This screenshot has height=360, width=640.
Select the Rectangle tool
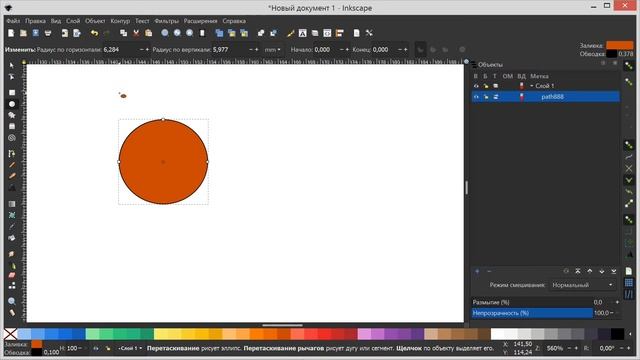click(12, 93)
